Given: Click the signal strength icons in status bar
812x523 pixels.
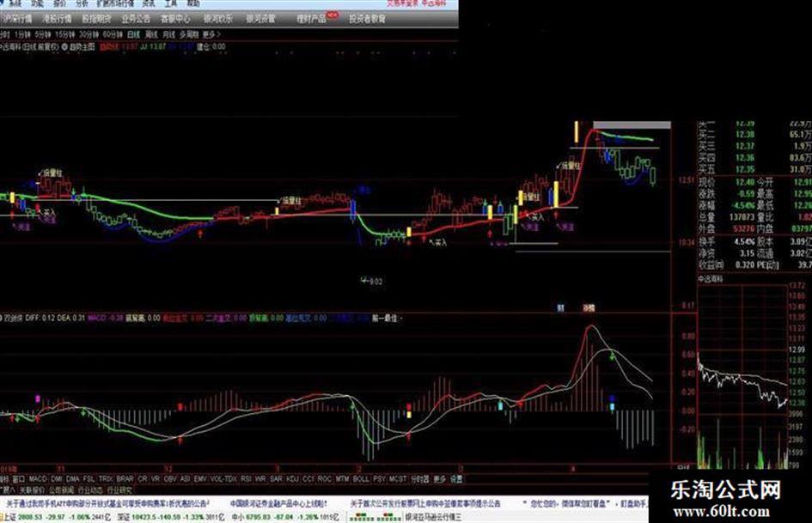Looking at the screenshot, I should pos(375,517).
